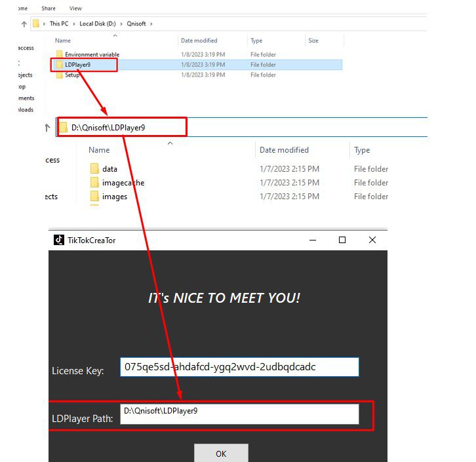Sort by Type column in top Explorer
476x462 pixels.
256,41
